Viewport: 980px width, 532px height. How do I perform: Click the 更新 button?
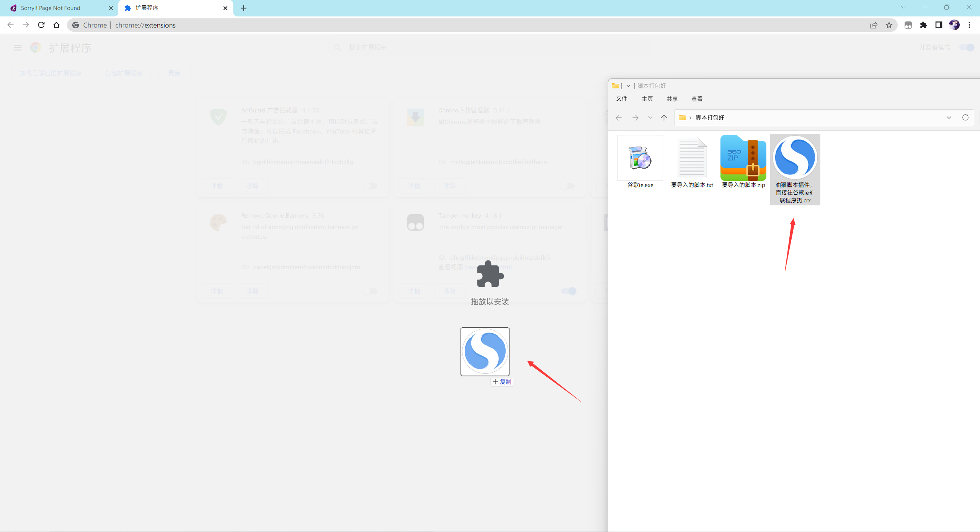[174, 73]
